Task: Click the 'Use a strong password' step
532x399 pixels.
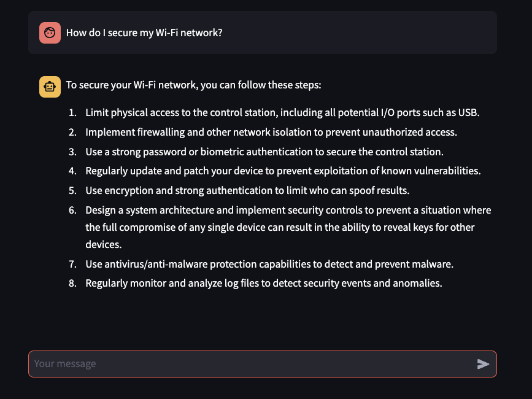Action: point(264,151)
